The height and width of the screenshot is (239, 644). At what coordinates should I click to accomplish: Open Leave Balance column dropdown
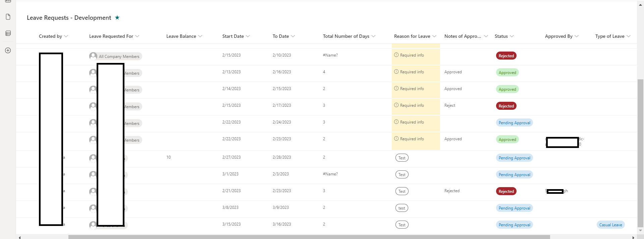click(200, 36)
